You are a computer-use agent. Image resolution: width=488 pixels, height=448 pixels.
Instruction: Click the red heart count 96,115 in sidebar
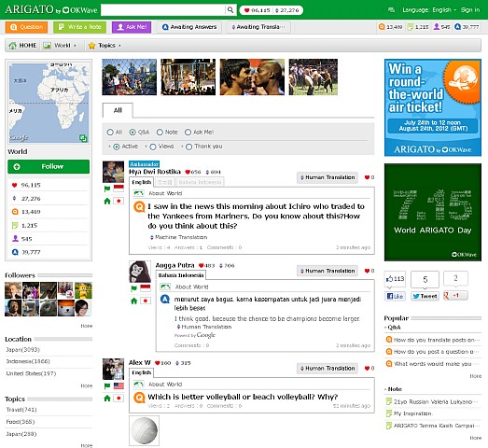[x=31, y=185]
